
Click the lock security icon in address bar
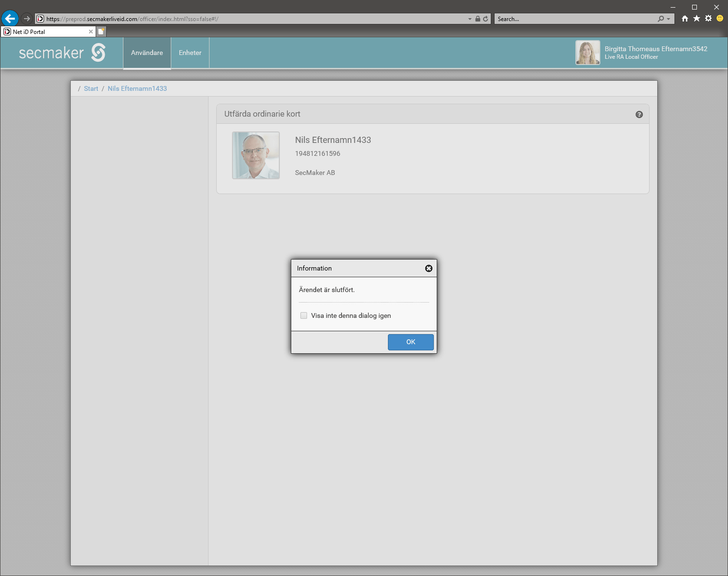477,19
